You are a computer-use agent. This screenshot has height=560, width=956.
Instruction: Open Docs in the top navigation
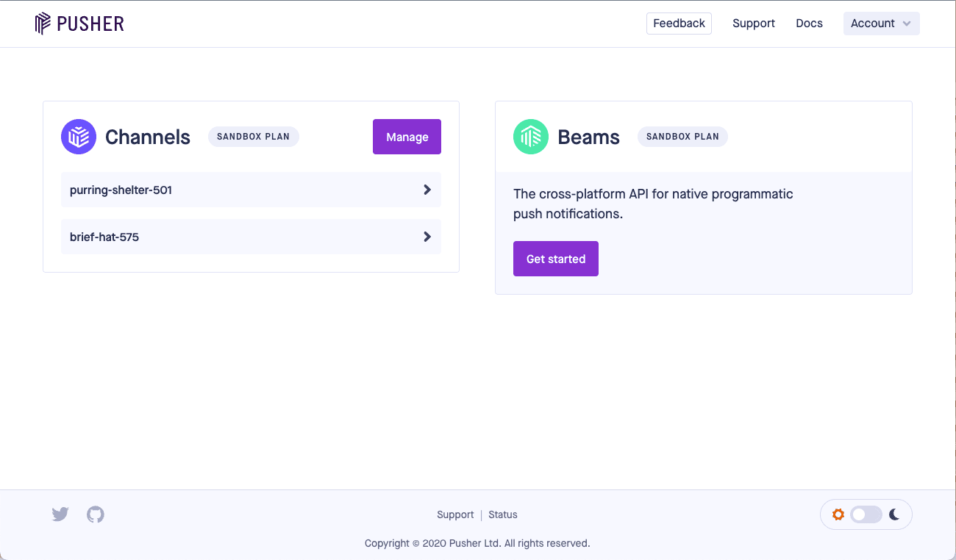pos(809,24)
